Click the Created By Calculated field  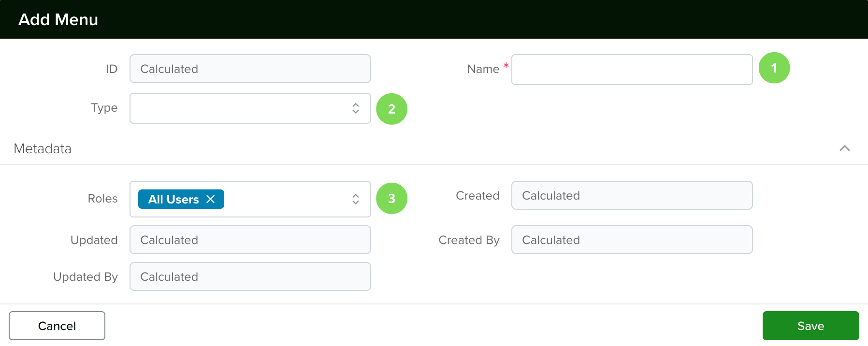pos(632,240)
